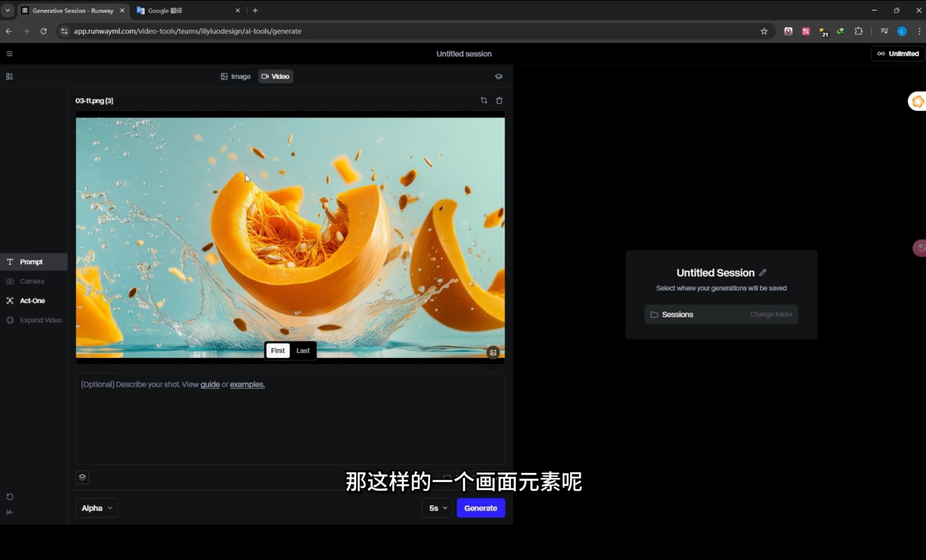Open the Act-One tool

[x=31, y=300]
